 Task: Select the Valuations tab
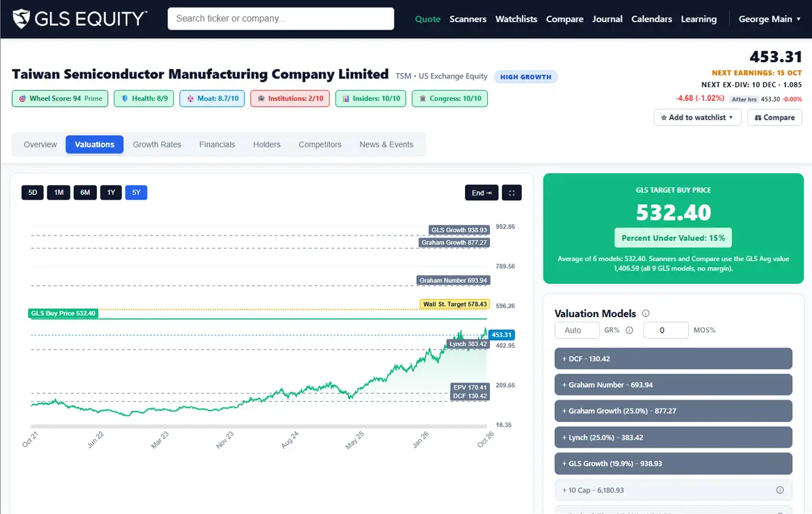tap(95, 144)
